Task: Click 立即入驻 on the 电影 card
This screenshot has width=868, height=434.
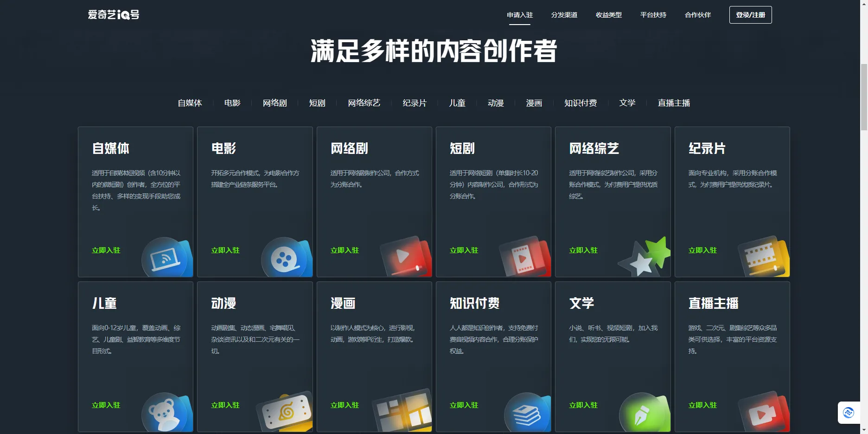Action: pos(225,250)
